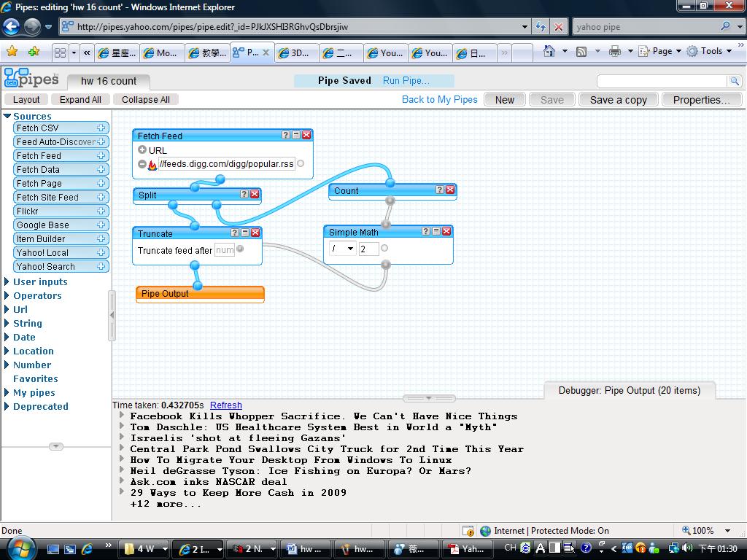Click the Pipes beta logo

coord(31,78)
